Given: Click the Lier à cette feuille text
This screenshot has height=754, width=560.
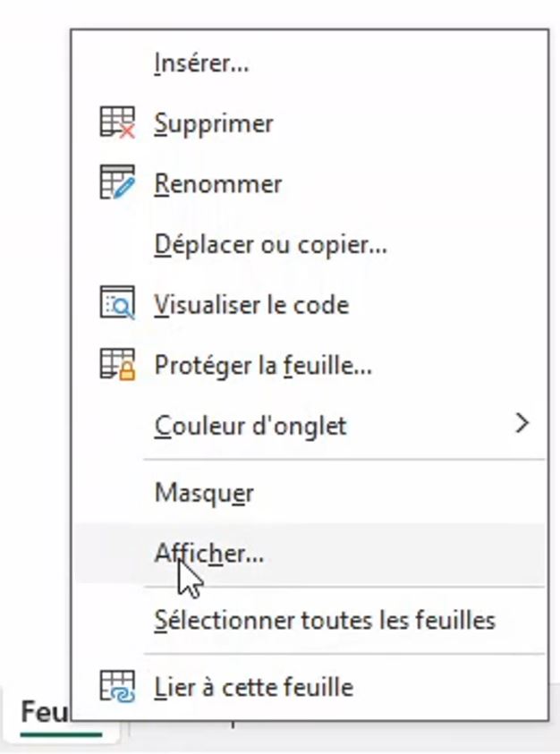Looking at the screenshot, I should 254,687.
